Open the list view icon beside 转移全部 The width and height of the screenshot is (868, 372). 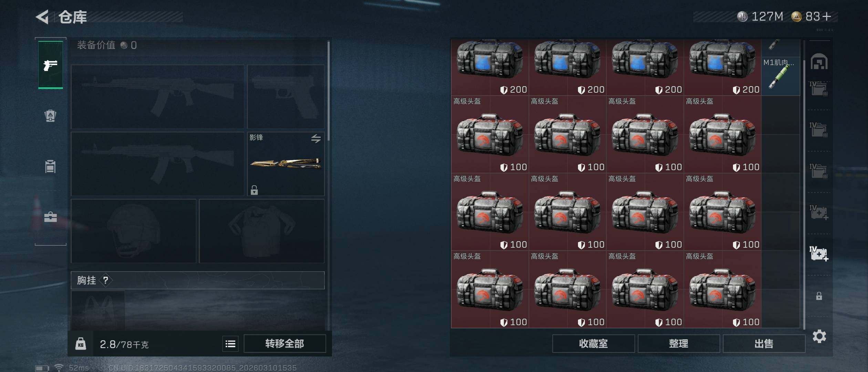coord(230,343)
